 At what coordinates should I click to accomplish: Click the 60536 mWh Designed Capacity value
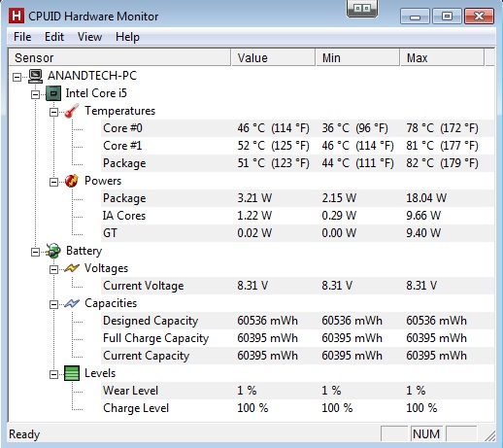(x=267, y=321)
